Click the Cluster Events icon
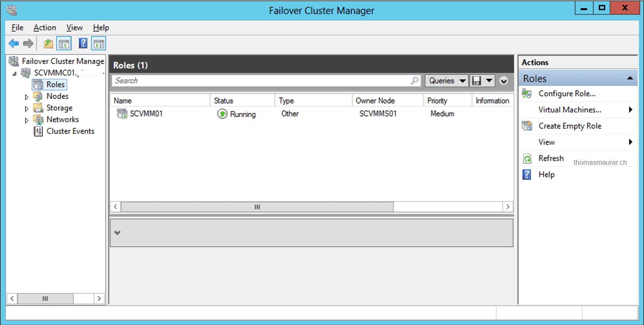Screen dimensions: 644x325 pyautogui.click(x=38, y=131)
